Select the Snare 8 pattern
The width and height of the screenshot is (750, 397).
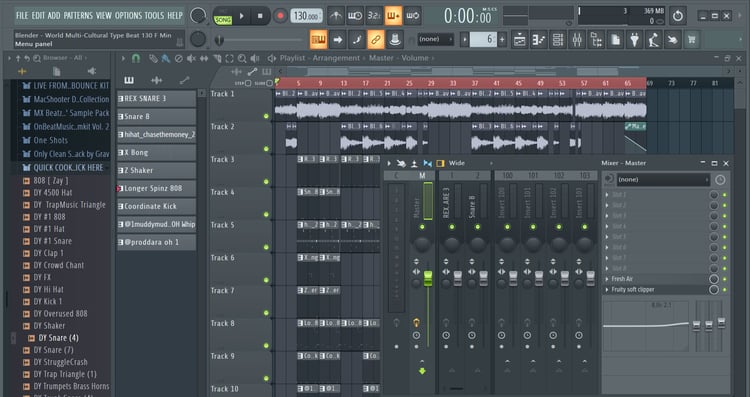156,116
